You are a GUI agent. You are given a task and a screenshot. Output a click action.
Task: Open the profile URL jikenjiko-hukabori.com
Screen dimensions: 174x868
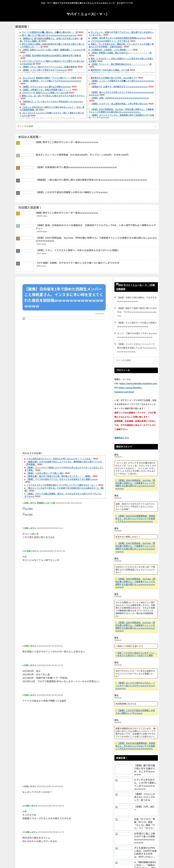point(138,384)
